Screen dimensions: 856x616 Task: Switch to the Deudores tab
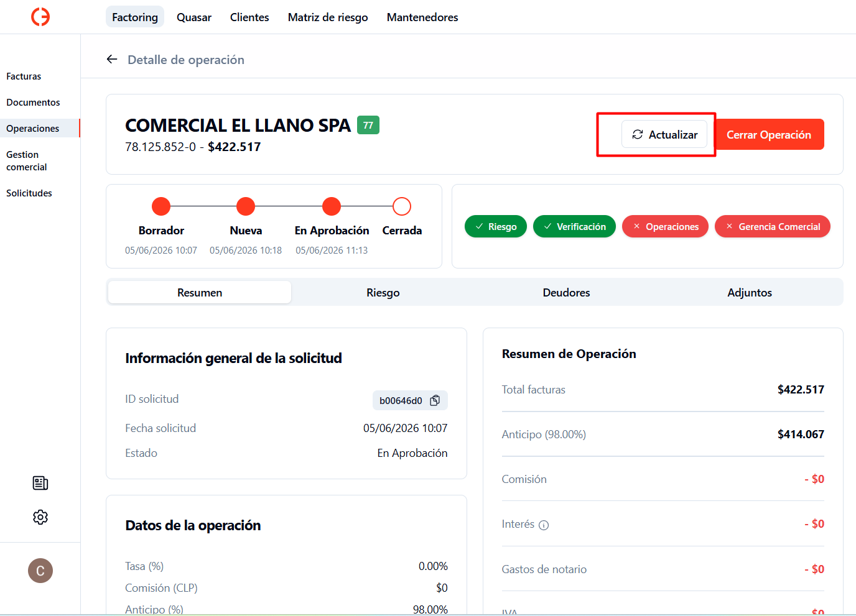point(566,292)
